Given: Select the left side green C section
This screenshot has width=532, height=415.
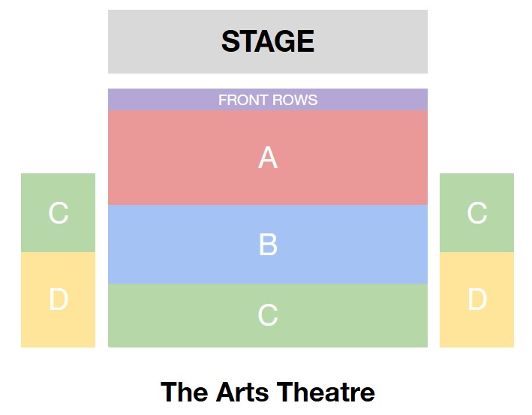Looking at the screenshot, I should pyautogui.click(x=58, y=213).
